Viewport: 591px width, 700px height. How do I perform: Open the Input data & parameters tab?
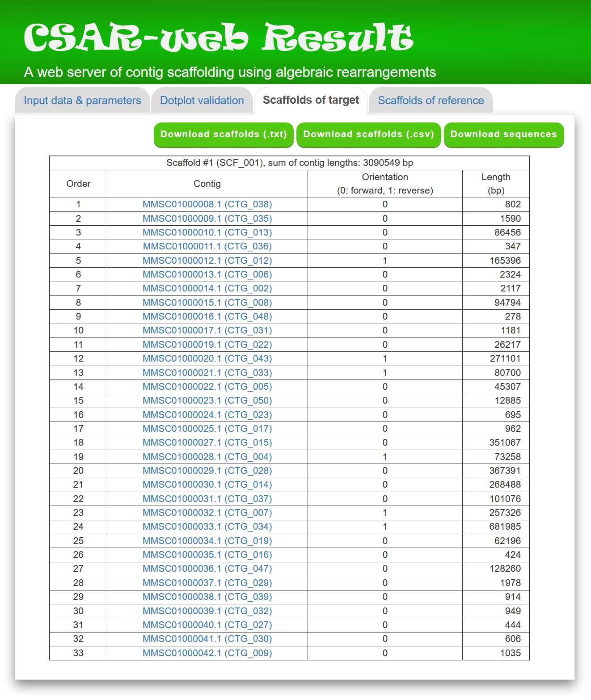82,101
